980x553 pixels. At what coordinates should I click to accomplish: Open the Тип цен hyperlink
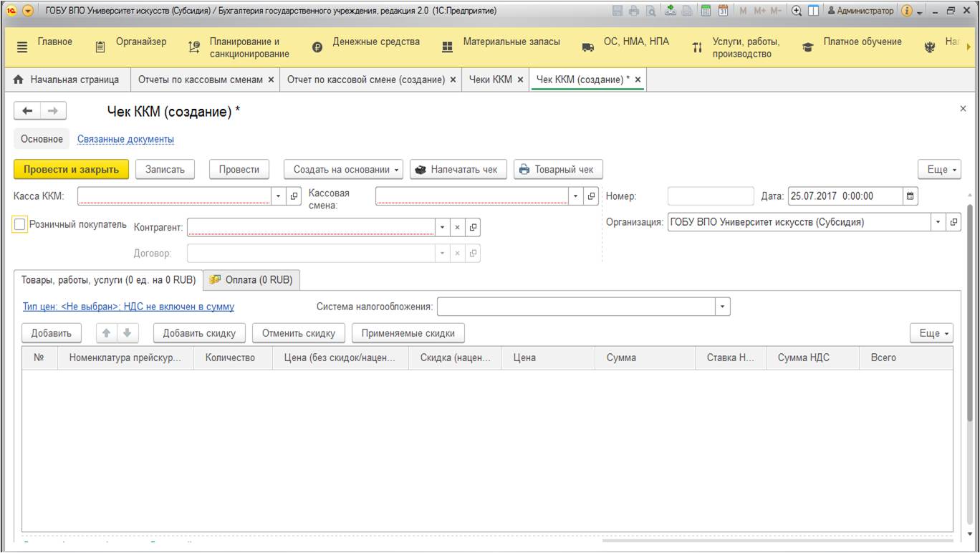pos(129,307)
